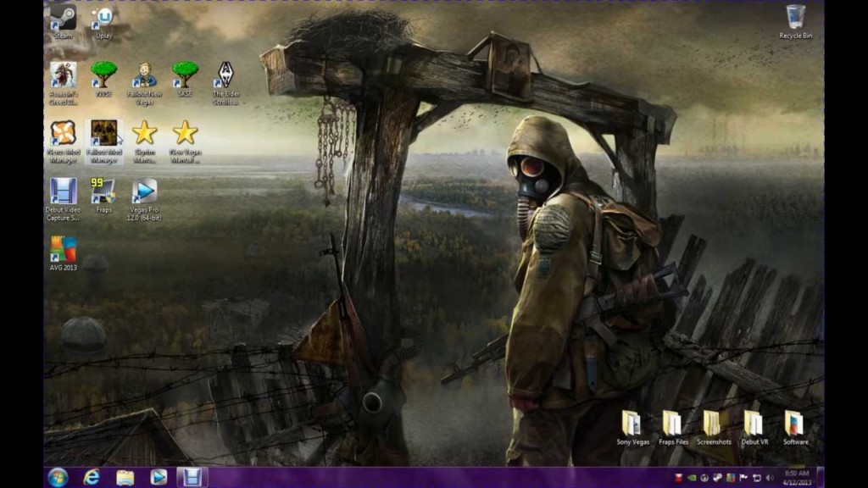This screenshot has height=488, width=868.
Task: Click the New Vegas star shortcut icon
Action: tap(185, 141)
